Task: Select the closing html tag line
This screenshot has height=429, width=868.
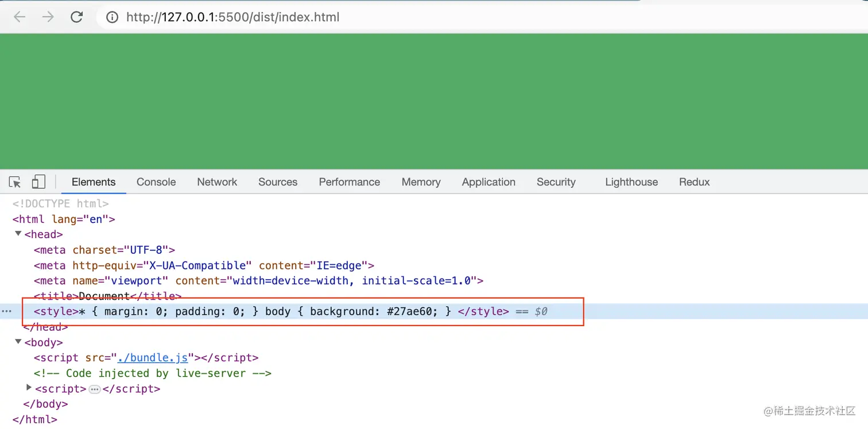Action: [x=35, y=419]
